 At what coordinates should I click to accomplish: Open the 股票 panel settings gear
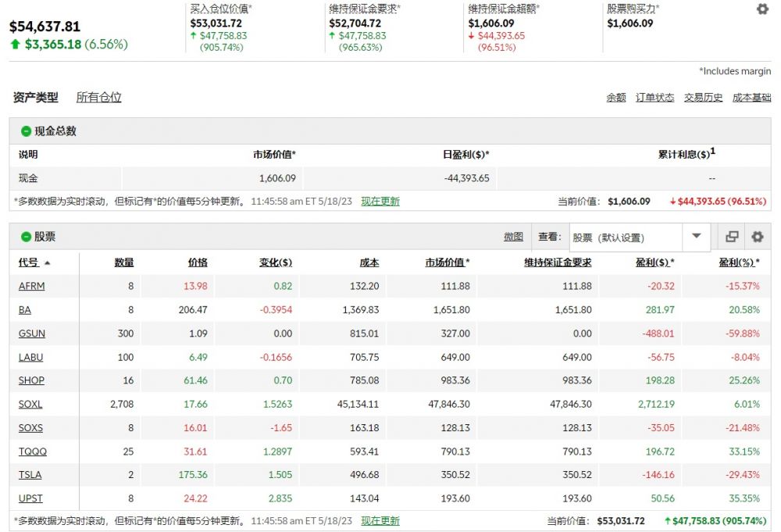tap(757, 237)
